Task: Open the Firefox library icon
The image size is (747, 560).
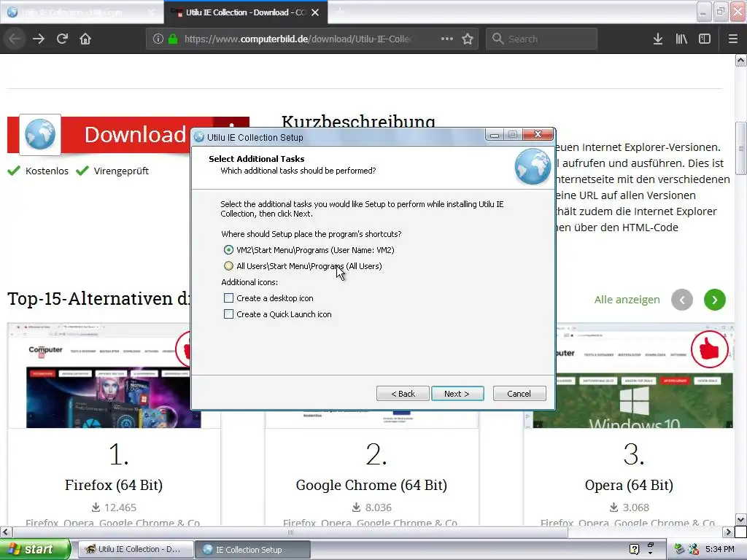Action: pos(681,39)
